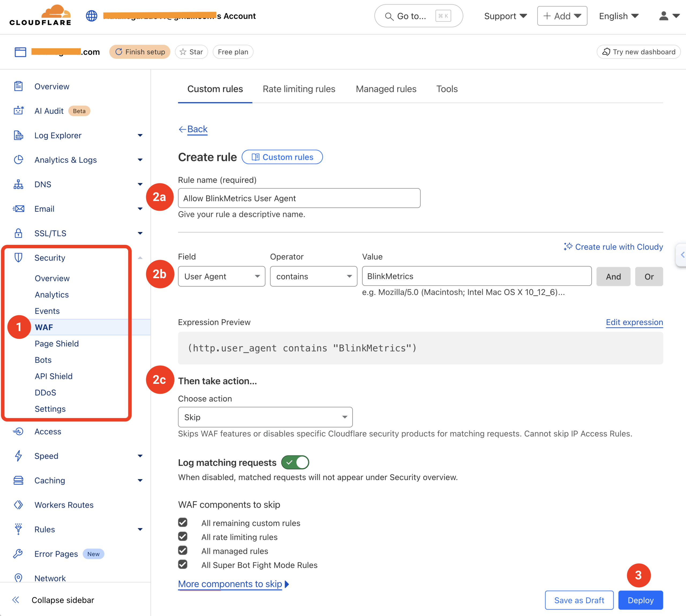
Task: Select the Speed lightning bolt icon
Action: pos(18,456)
